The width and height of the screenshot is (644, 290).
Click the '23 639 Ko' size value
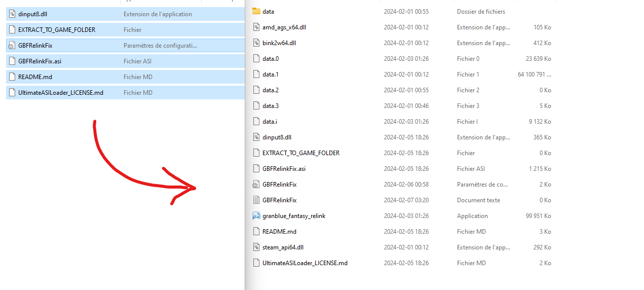(x=538, y=58)
